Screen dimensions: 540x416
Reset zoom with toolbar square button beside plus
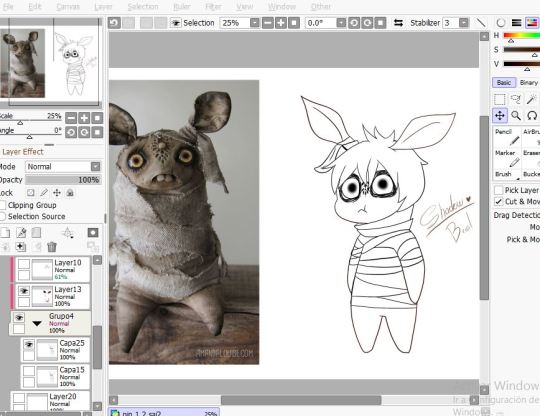tap(294, 23)
